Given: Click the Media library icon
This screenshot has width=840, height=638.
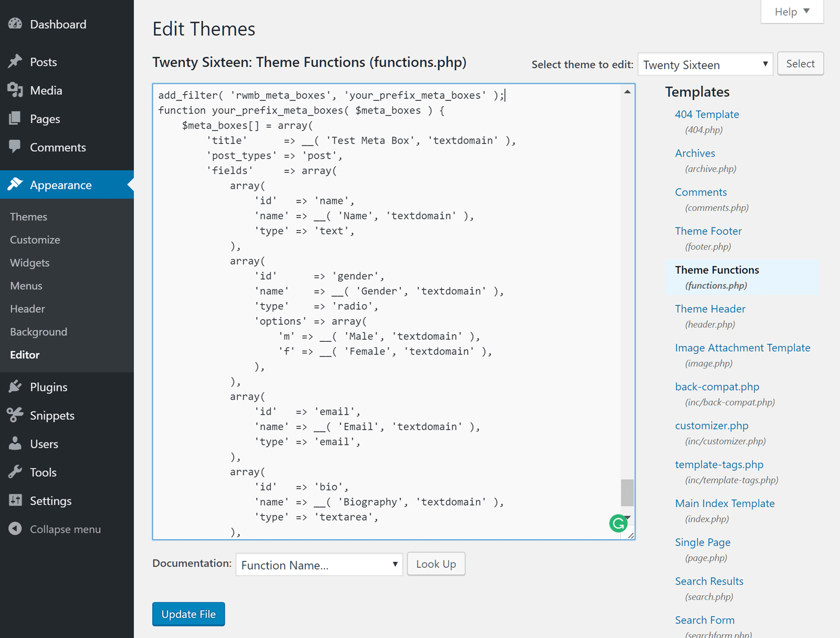Looking at the screenshot, I should coord(15,90).
